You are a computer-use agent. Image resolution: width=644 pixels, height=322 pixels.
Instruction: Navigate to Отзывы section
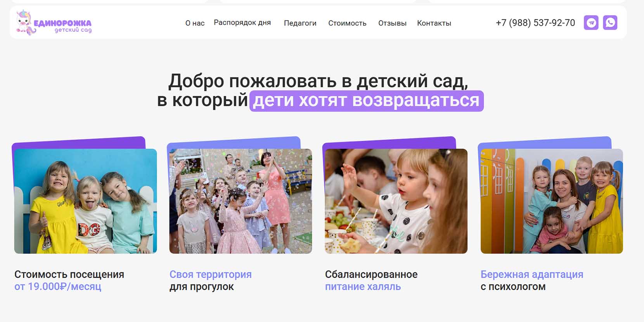coord(392,23)
